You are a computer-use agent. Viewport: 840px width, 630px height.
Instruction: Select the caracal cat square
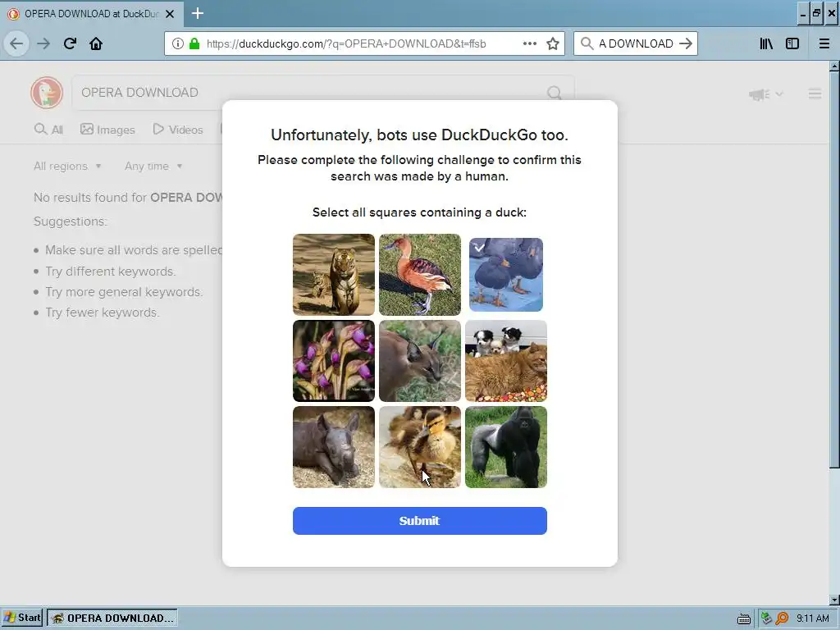420,361
